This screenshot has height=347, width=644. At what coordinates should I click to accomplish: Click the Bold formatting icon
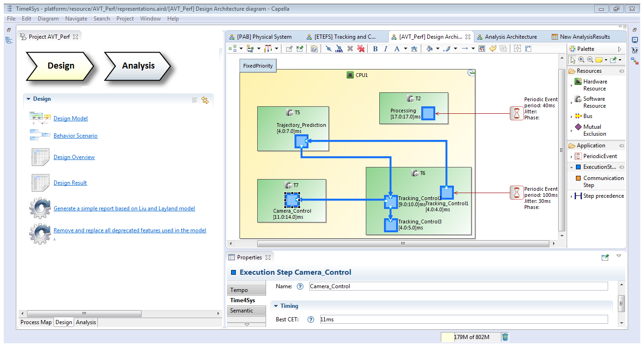point(376,49)
